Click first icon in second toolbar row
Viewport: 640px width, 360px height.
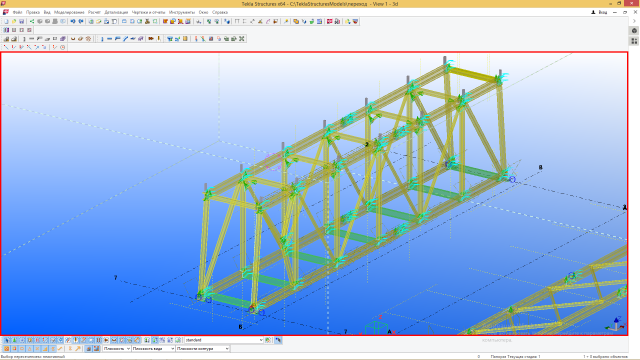[6, 30]
